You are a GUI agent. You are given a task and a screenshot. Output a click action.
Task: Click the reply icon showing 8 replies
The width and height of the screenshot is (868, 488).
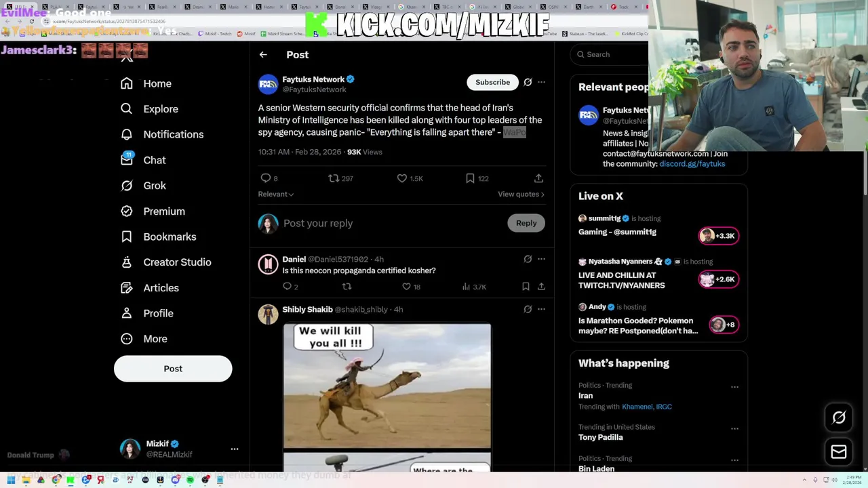[x=266, y=178]
